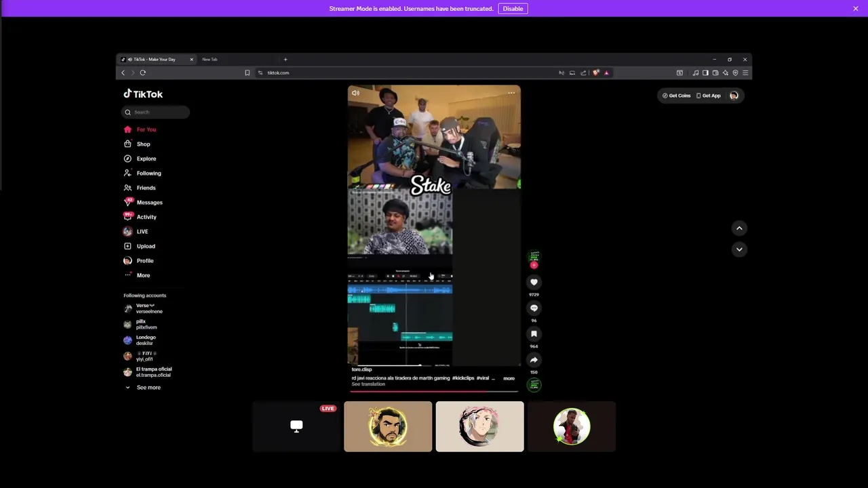The width and height of the screenshot is (868, 488).
Task: Click the Get App button
Action: click(x=709, y=96)
